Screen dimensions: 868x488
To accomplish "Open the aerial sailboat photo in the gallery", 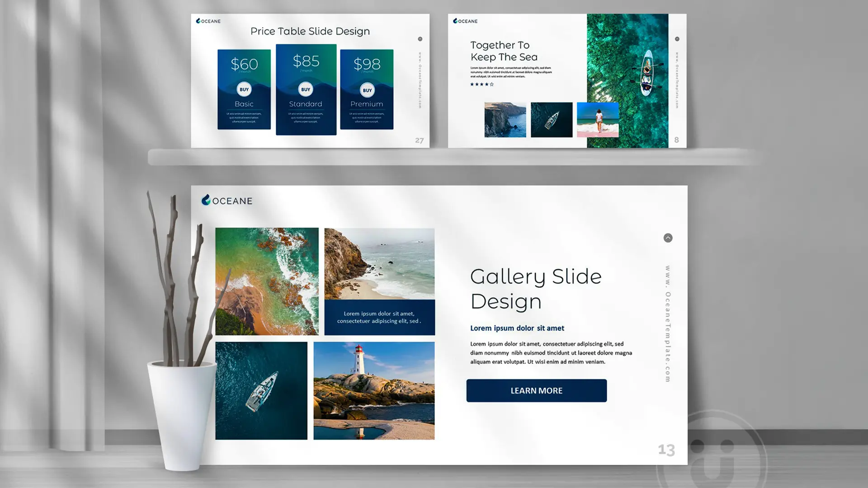I will pos(261,390).
